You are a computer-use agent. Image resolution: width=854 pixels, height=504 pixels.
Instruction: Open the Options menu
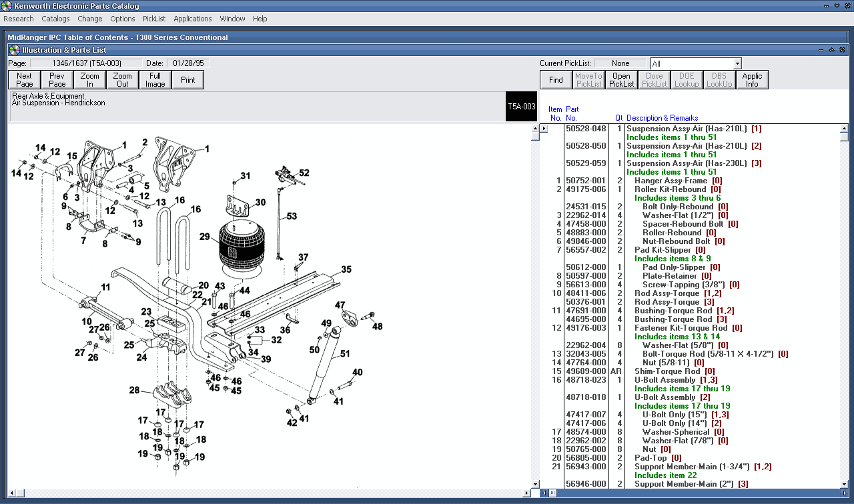click(x=123, y=19)
